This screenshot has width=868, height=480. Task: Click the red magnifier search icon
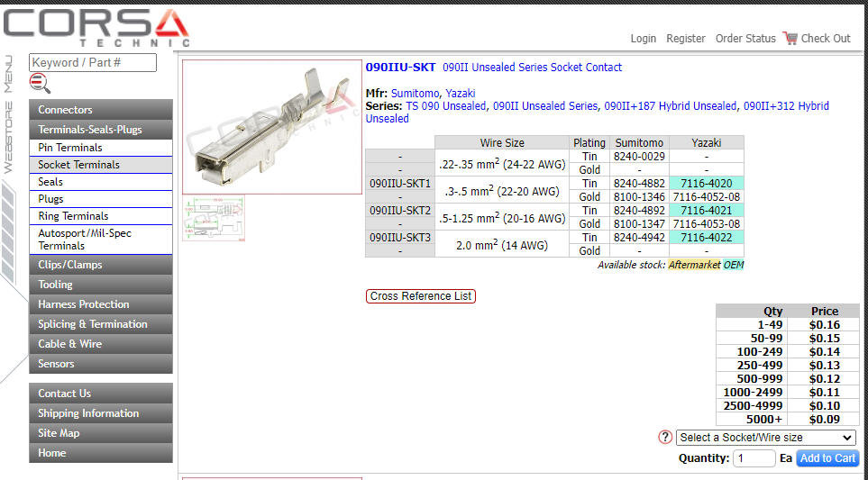40,84
